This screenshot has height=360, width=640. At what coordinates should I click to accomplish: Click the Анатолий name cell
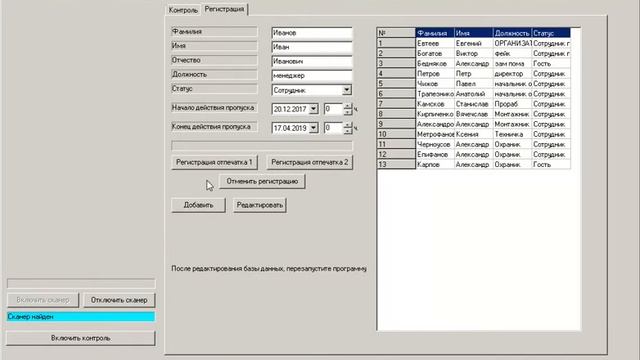(473, 94)
